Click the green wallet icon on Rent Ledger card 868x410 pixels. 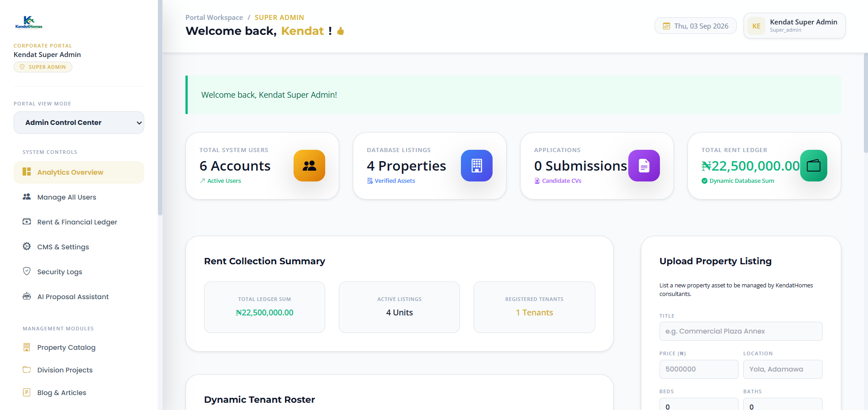[814, 166]
